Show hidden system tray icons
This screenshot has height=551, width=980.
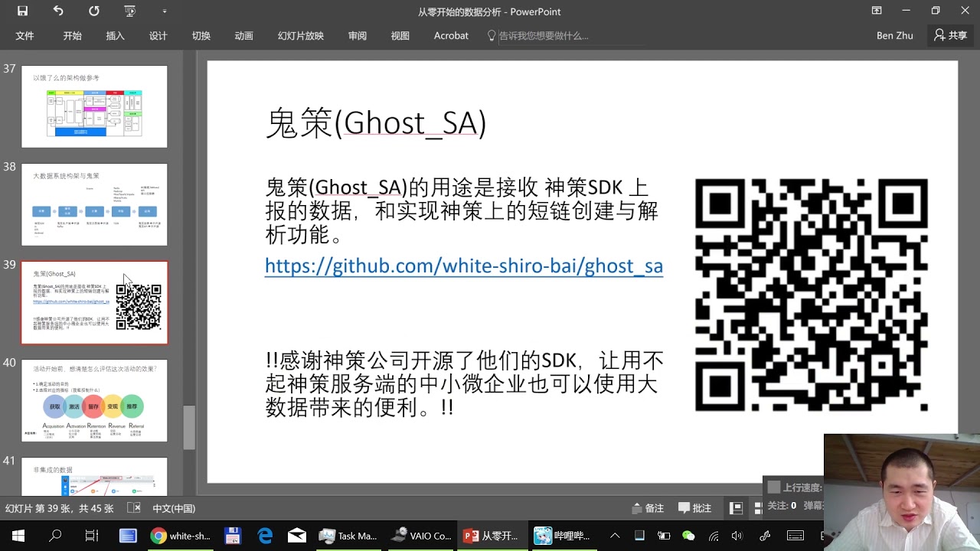[615, 536]
